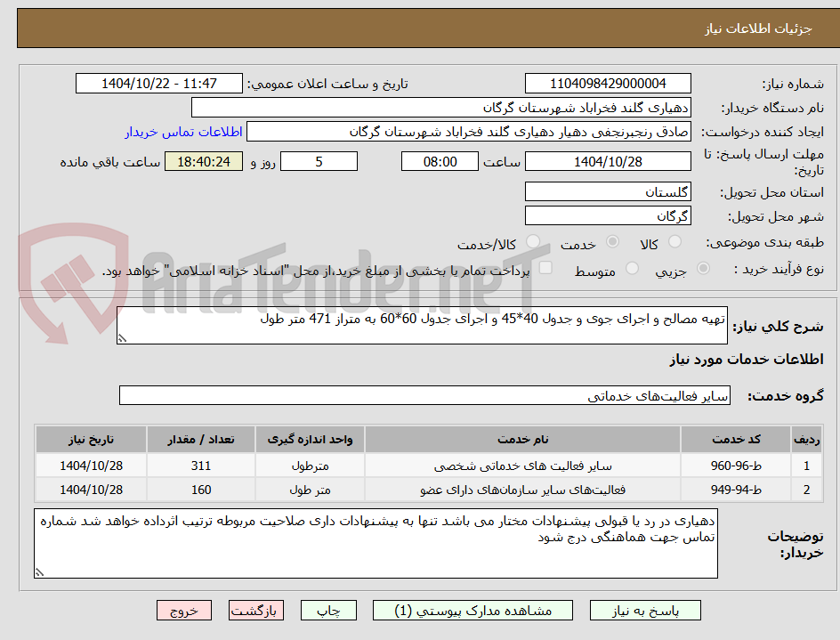Click the خروج exit button

[183, 611]
